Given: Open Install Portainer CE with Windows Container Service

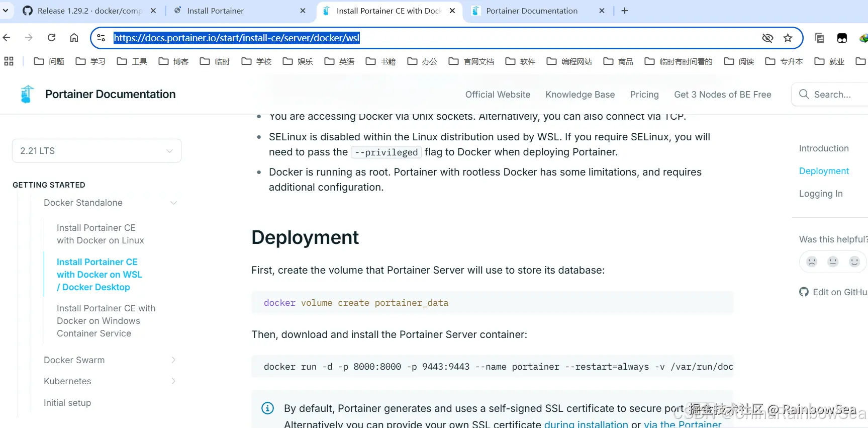Looking at the screenshot, I should (x=106, y=321).
